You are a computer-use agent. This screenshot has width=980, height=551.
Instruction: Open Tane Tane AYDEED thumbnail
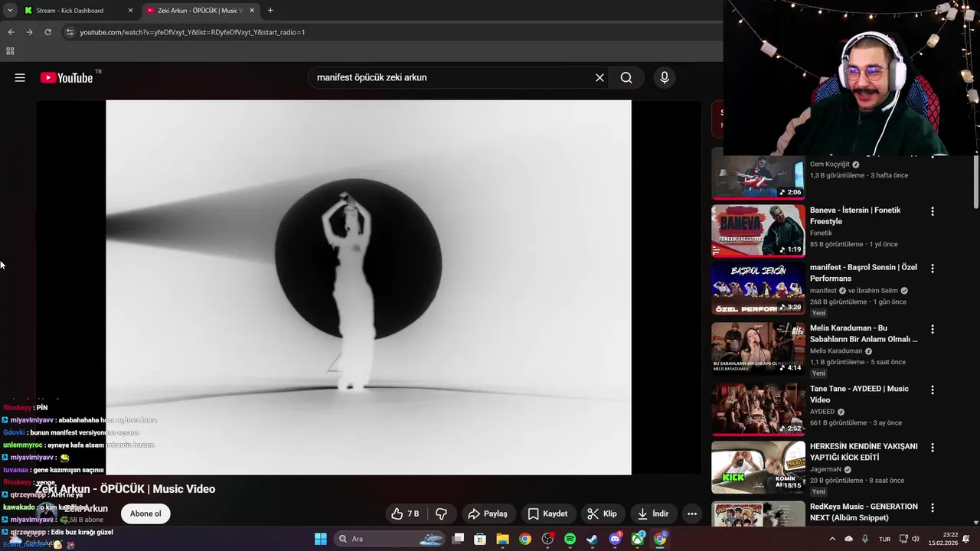coord(758,409)
